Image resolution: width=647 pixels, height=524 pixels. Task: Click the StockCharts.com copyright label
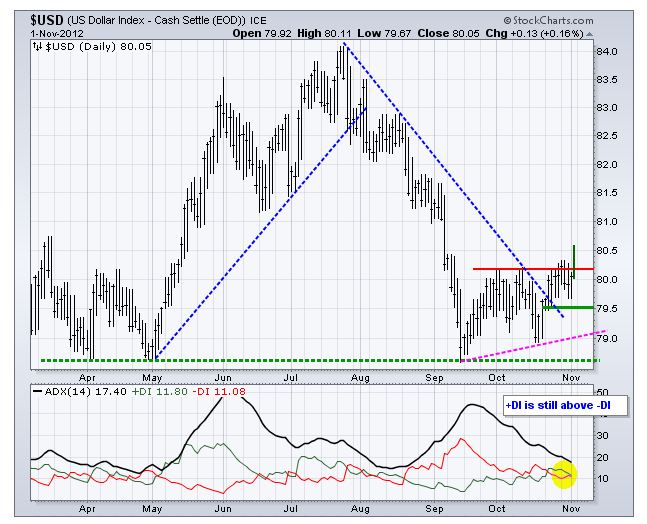(548, 20)
